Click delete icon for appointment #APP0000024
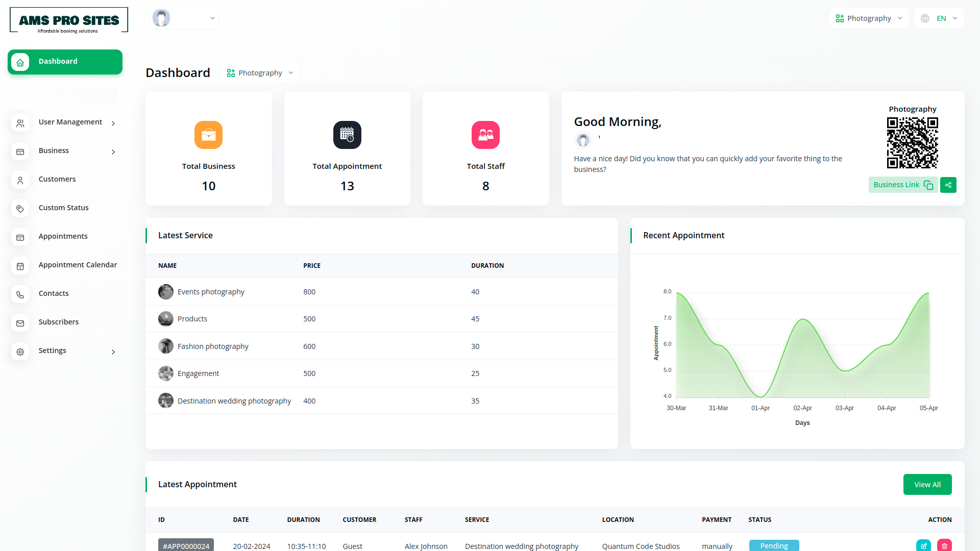The height and width of the screenshot is (551, 980). 944,545
